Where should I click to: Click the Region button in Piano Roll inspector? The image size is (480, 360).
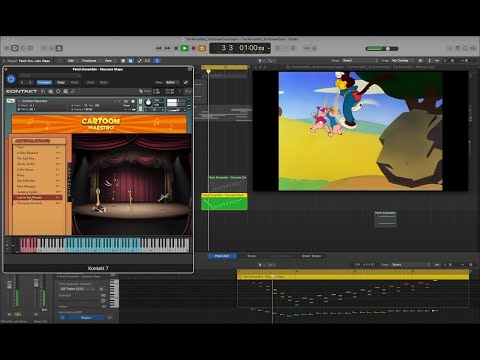(86, 318)
